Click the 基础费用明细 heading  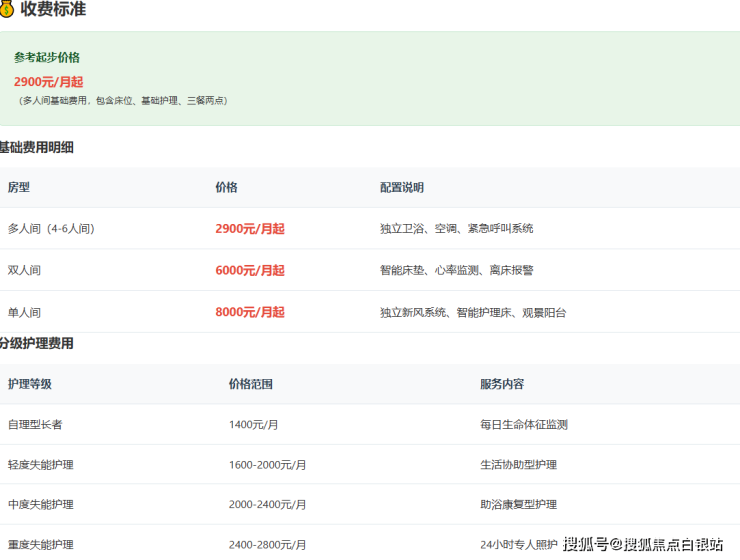[x=36, y=148]
